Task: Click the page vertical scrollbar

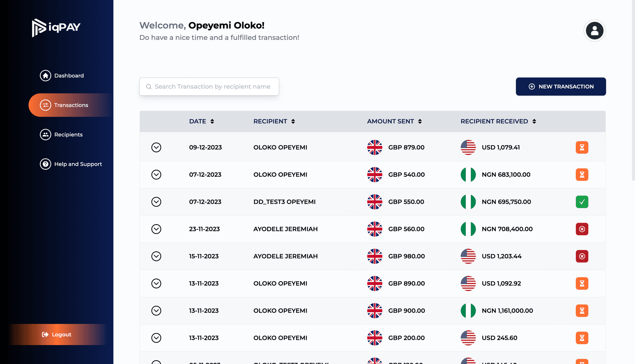Action: coord(633,90)
